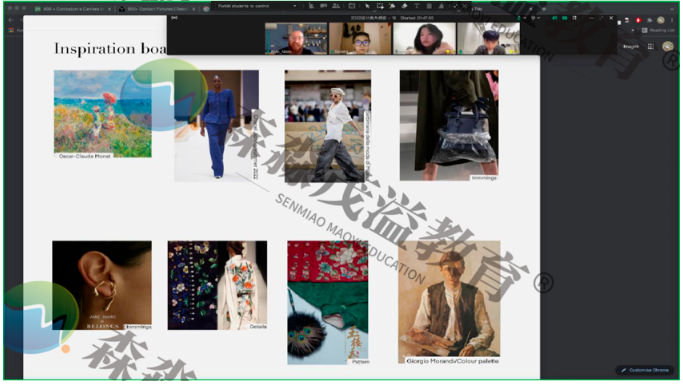683x384 pixels.
Task: Click the chart icon in annotation bar
Action: (x=311, y=6)
